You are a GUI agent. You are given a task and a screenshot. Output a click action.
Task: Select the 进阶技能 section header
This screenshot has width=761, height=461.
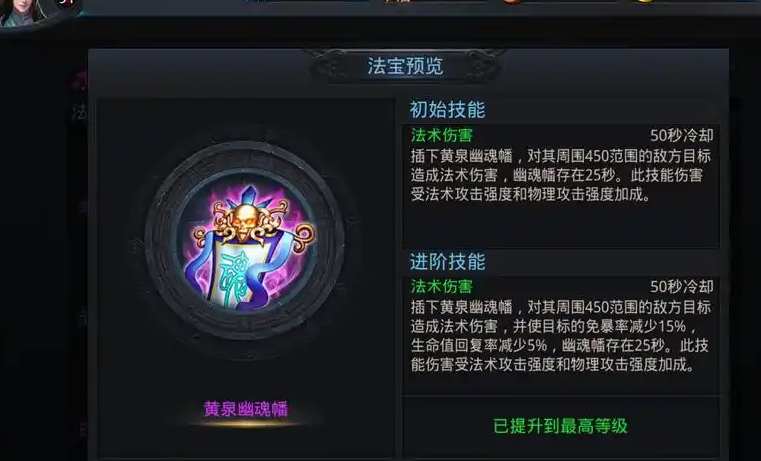(447, 262)
